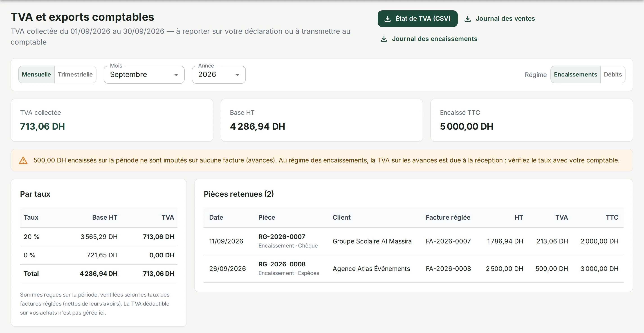Click invoice FA-2026-0008

click(448, 269)
